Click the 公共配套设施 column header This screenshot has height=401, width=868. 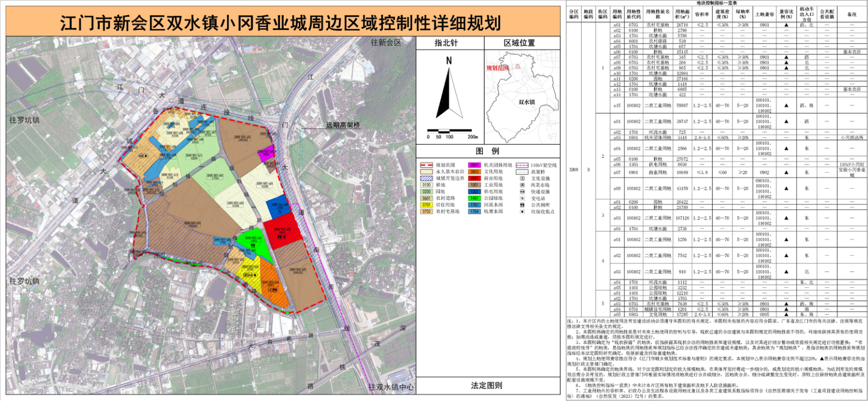[x=827, y=14]
